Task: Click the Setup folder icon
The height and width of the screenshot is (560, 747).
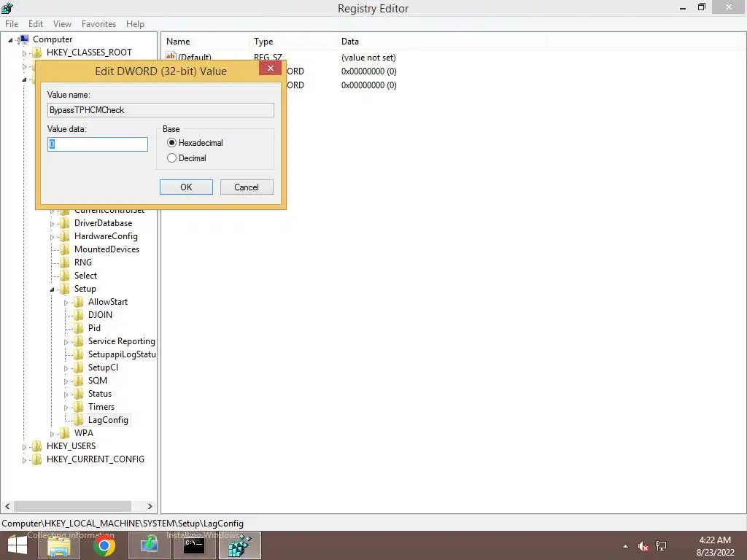Action: click(64, 289)
